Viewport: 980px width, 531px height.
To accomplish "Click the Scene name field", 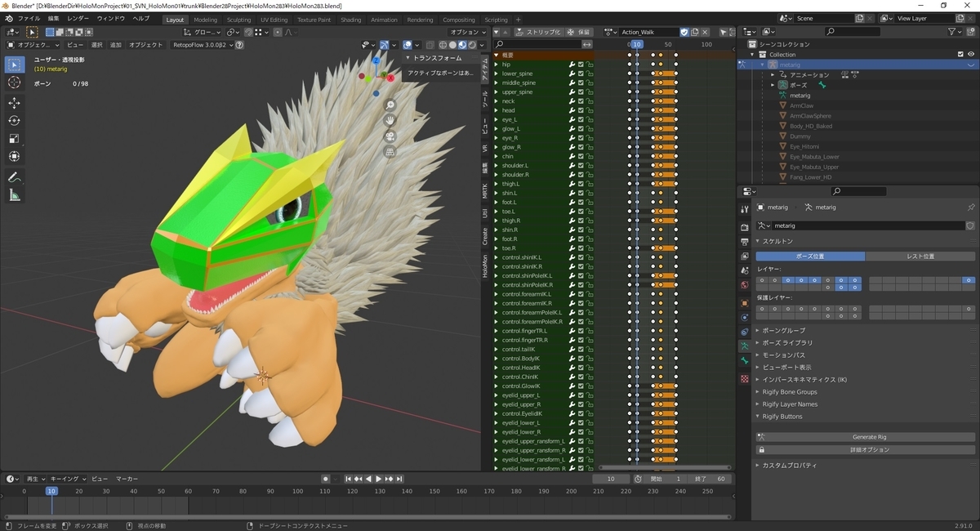I will tap(824, 18).
